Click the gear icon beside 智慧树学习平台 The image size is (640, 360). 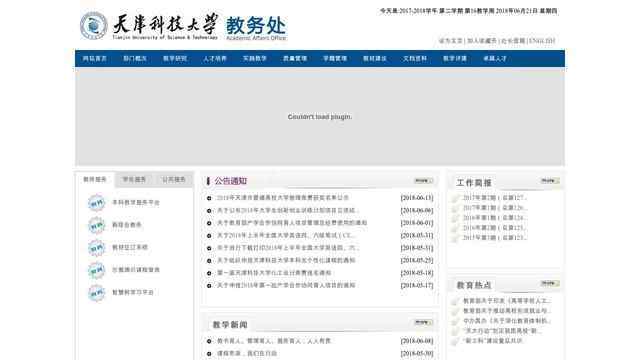coord(96,292)
